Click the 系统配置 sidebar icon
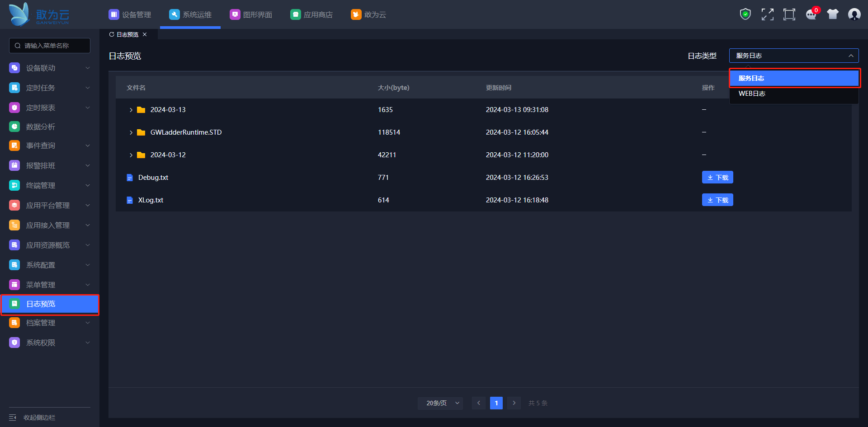The width and height of the screenshot is (868, 427). click(x=14, y=265)
